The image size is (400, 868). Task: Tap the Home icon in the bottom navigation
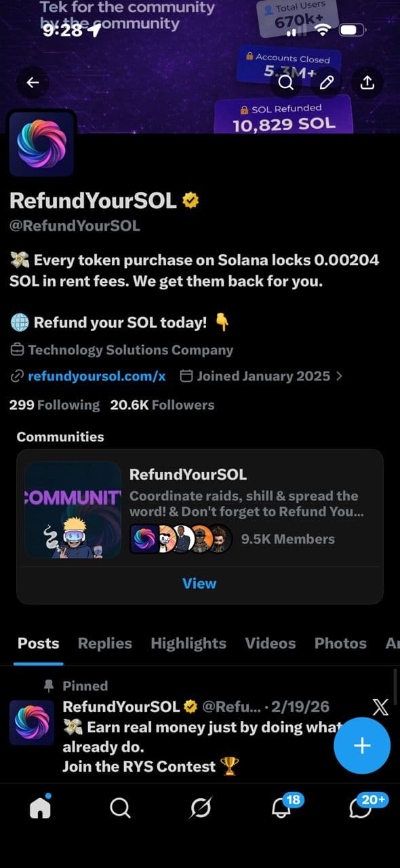tap(40, 808)
